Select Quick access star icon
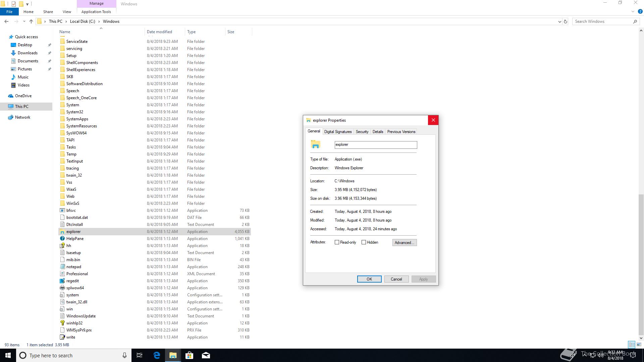Viewport: 644px width, 362px height. coord(11,37)
